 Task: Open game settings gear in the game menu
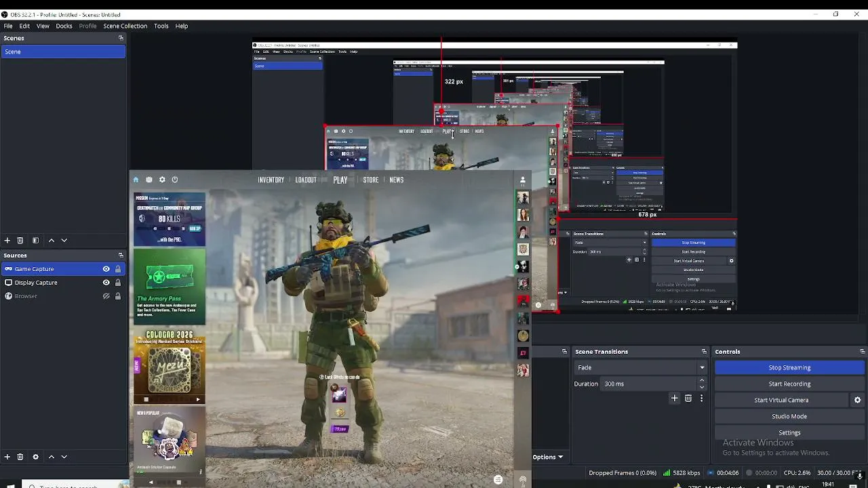click(x=162, y=180)
